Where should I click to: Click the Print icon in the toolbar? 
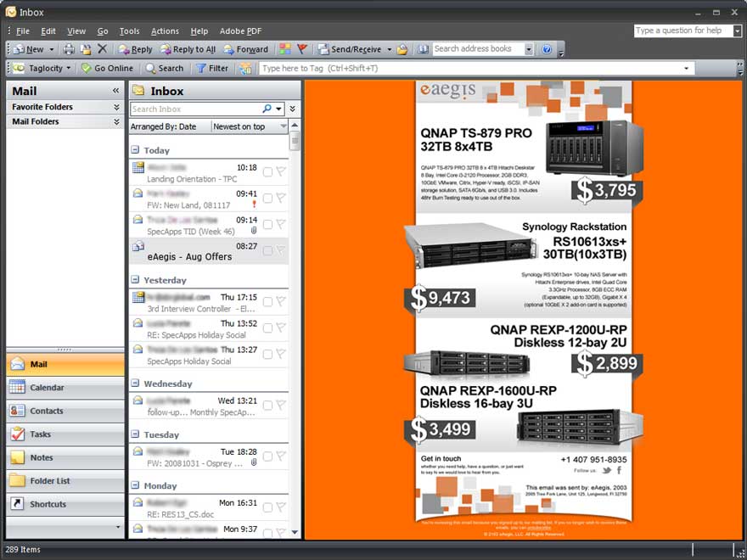[x=69, y=49]
